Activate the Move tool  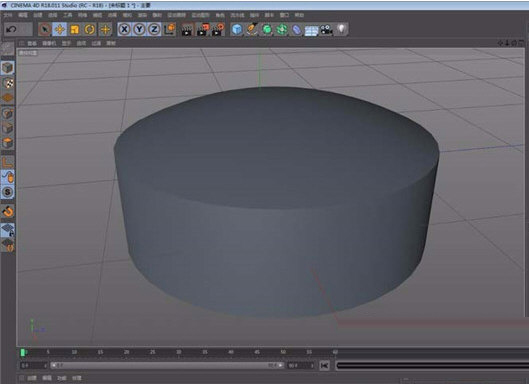click(x=60, y=29)
